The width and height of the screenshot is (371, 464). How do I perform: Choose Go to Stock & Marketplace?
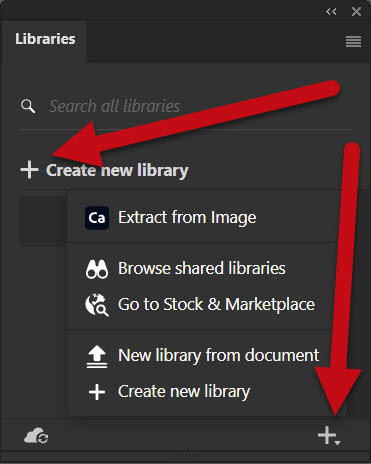(x=216, y=304)
